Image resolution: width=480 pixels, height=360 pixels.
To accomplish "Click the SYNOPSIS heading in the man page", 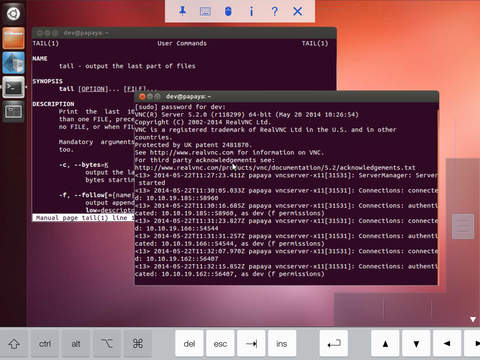I will (47, 81).
